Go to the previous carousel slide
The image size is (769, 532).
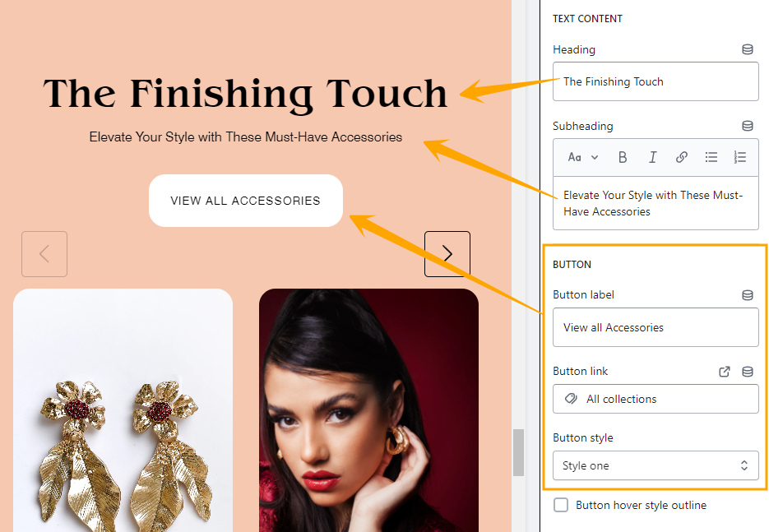pyautogui.click(x=44, y=254)
